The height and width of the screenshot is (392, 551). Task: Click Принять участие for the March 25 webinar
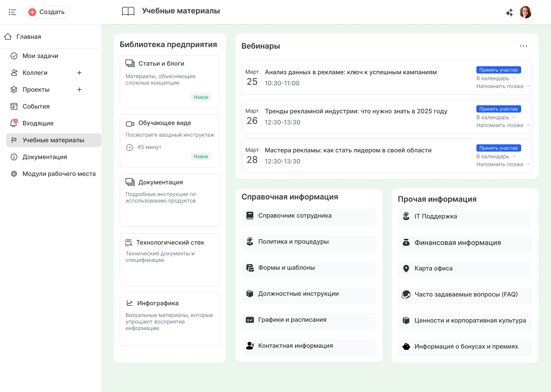499,70
